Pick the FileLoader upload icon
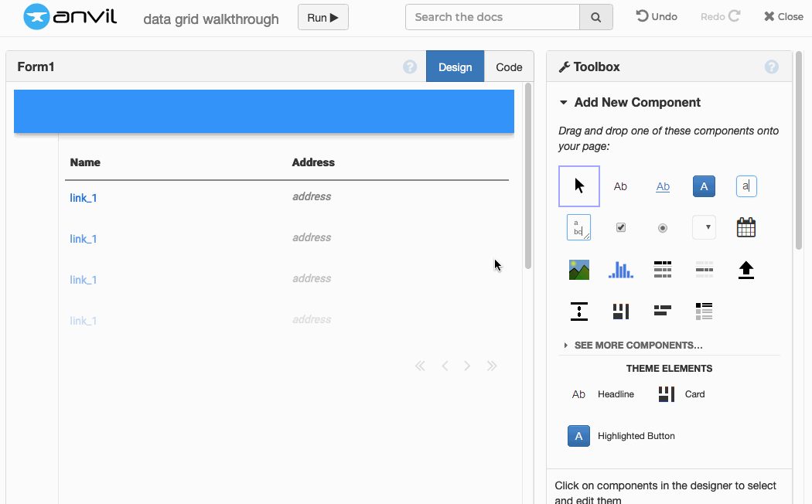 tap(746, 270)
